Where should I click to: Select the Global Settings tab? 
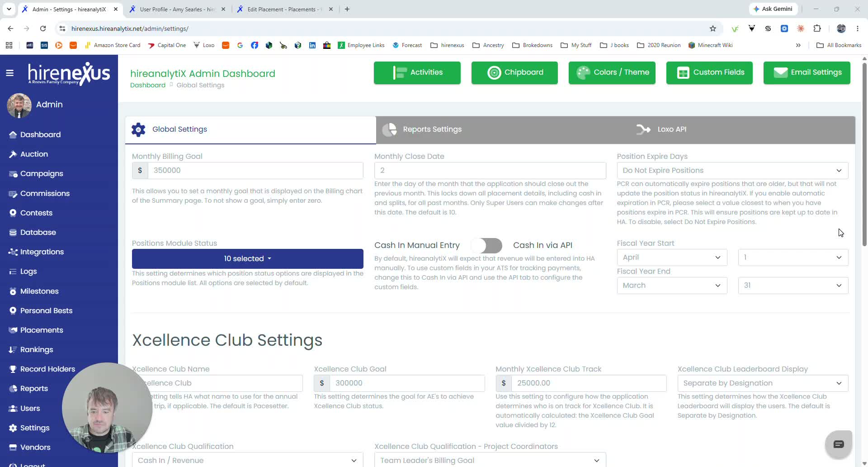tap(250, 129)
